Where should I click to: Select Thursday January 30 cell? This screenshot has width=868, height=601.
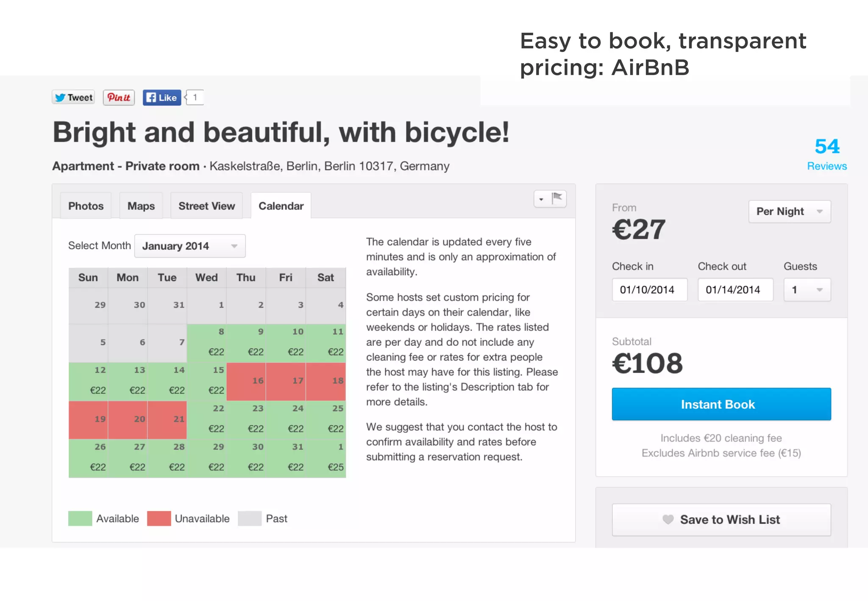click(246, 459)
